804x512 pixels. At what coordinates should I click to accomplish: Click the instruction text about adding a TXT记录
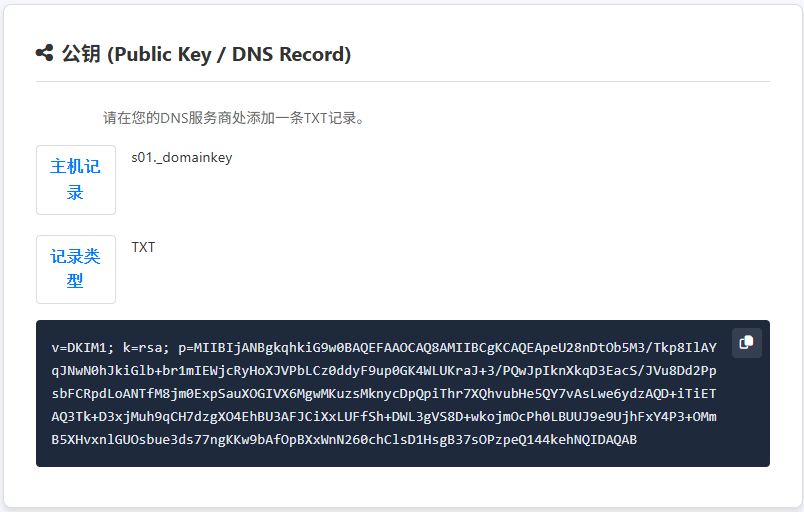[x=234, y=118]
